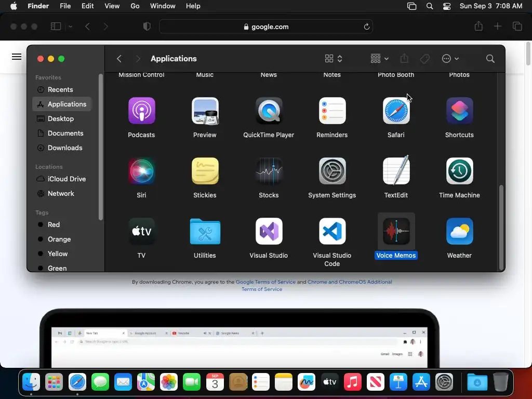
Task: Open Desktop in Finder sidebar
Action: pos(62,119)
